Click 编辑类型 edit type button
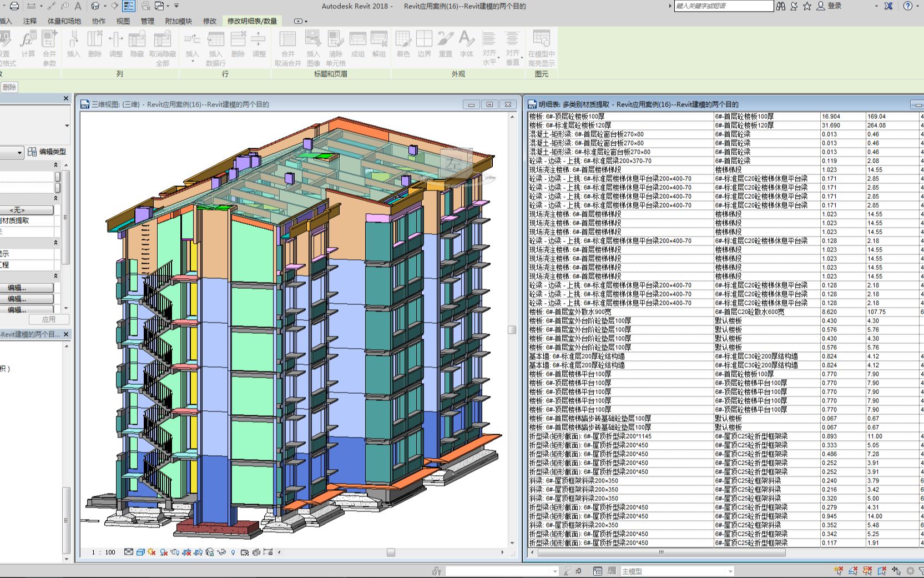924x578 pixels. (x=47, y=152)
